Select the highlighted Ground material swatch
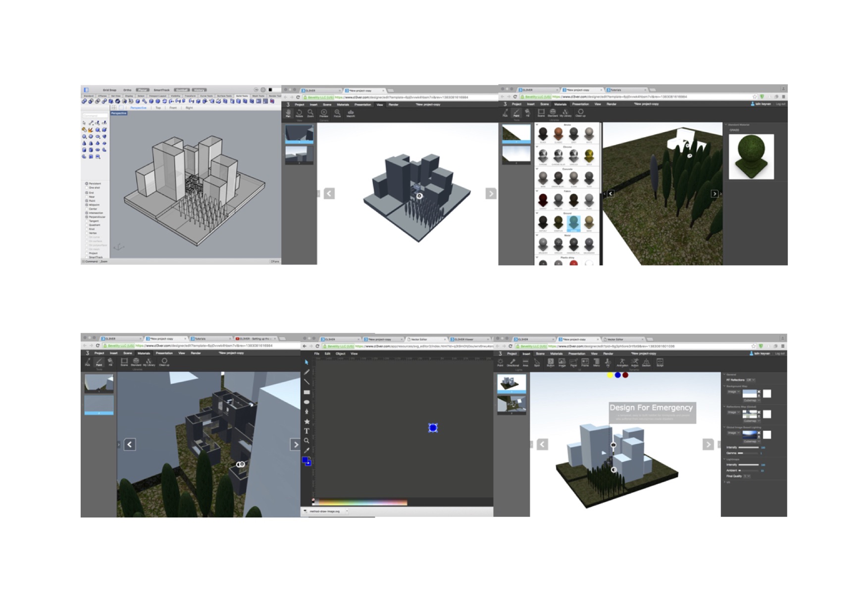868x614 pixels. 574,224
